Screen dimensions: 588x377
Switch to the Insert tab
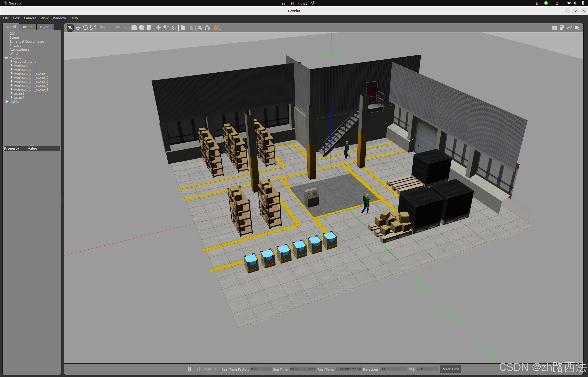click(27, 27)
